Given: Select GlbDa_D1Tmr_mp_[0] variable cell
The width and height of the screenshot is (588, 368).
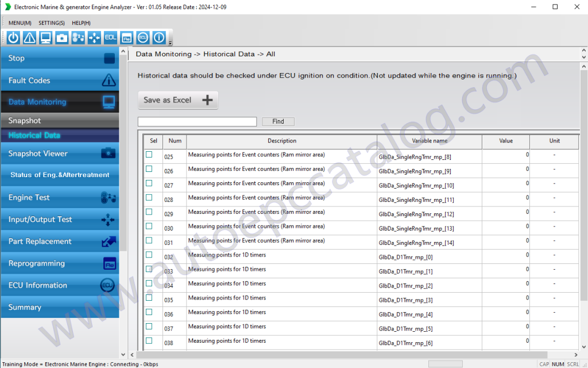Looking at the screenshot, I should tap(430, 257).
